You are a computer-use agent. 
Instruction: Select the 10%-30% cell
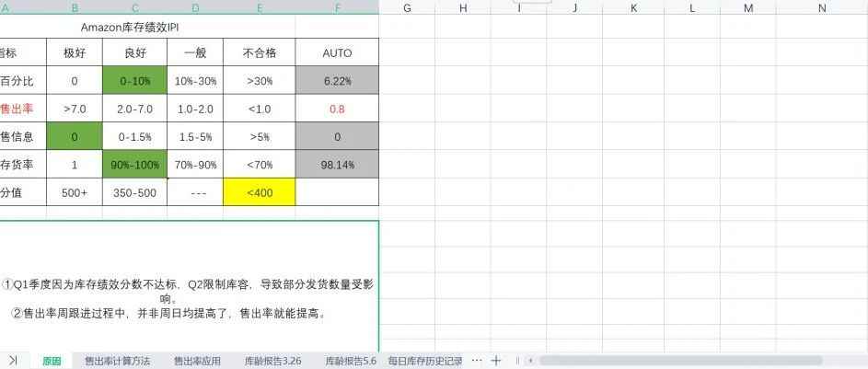tap(195, 80)
